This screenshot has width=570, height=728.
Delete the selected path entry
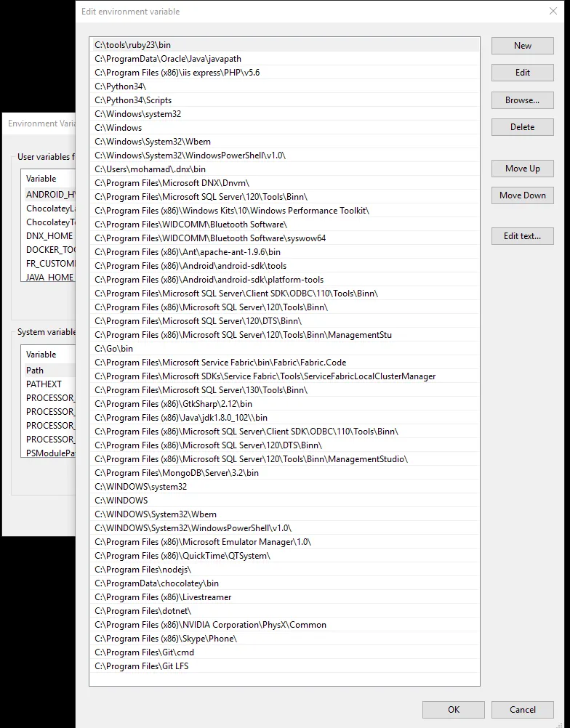[x=522, y=126]
